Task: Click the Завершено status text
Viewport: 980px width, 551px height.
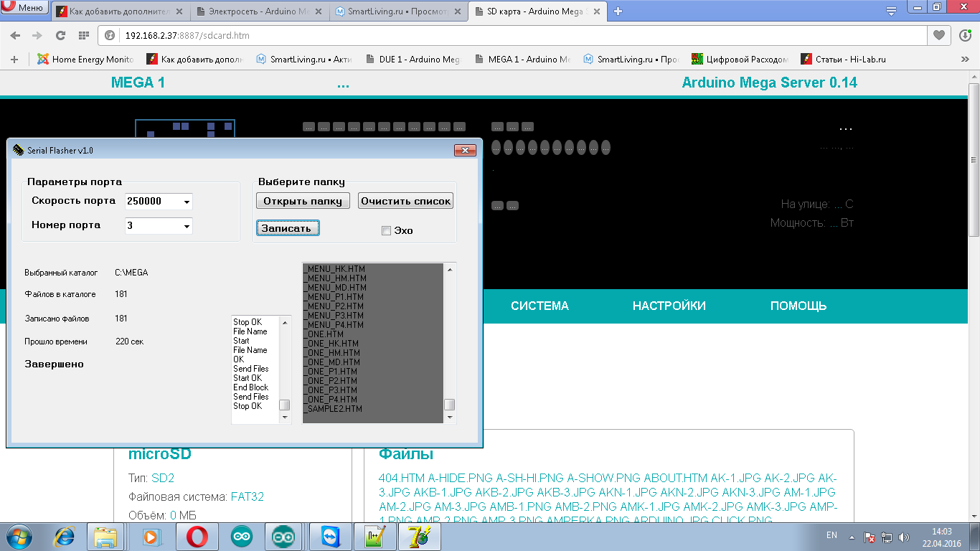Action: pos(54,364)
